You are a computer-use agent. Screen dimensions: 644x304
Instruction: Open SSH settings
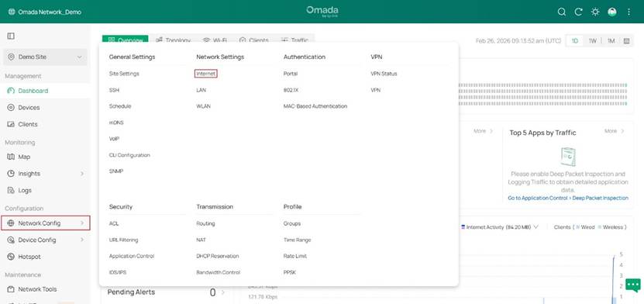pos(114,90)
